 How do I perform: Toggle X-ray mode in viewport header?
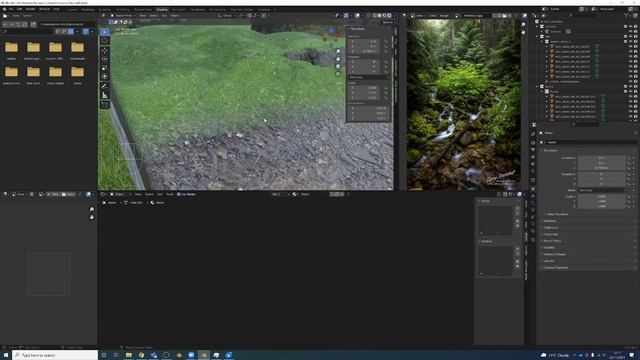(368, 16)
